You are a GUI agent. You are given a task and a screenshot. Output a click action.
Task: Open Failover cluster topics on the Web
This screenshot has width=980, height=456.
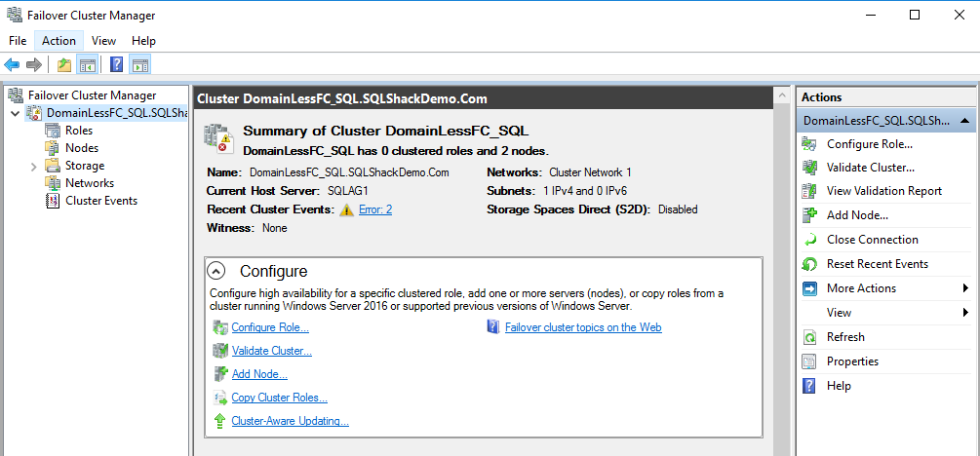coord(583,327)
